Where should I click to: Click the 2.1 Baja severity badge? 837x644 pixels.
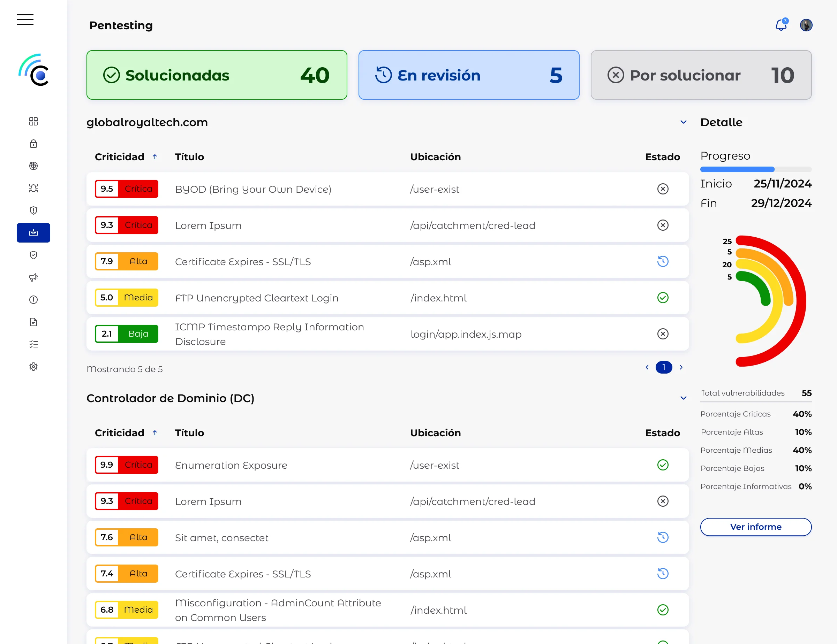coord(127,334)
